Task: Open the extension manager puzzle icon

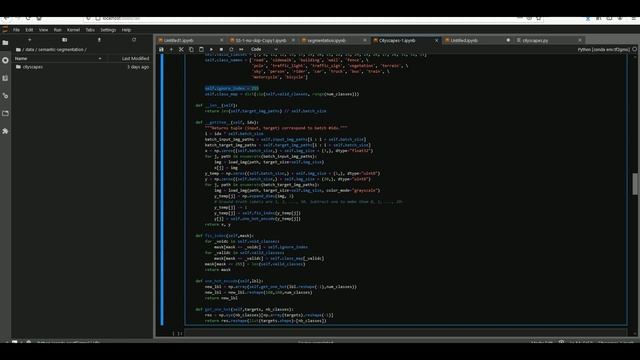Action: click(x=5, y=131)
